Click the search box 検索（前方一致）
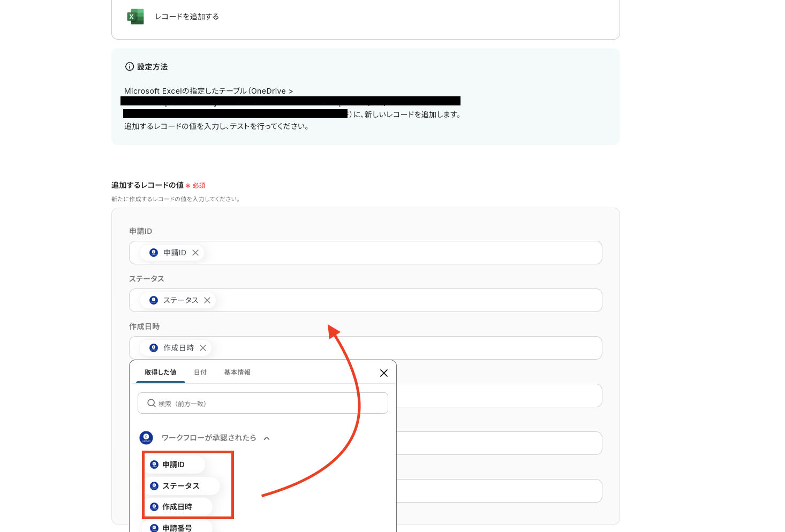Viewport: 785px width, 532px height. coord(263,403)
